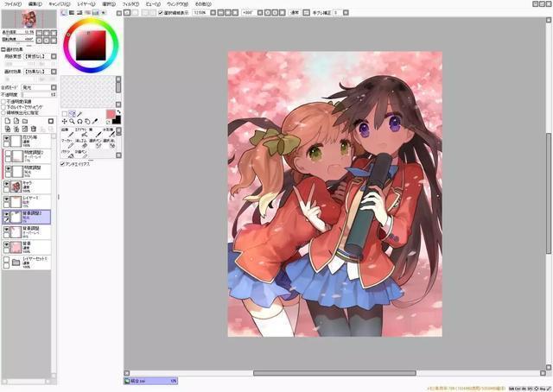Click the canvas horizontal scrollbar
Viewport: 553px width, 392px height.
point(334,373)
